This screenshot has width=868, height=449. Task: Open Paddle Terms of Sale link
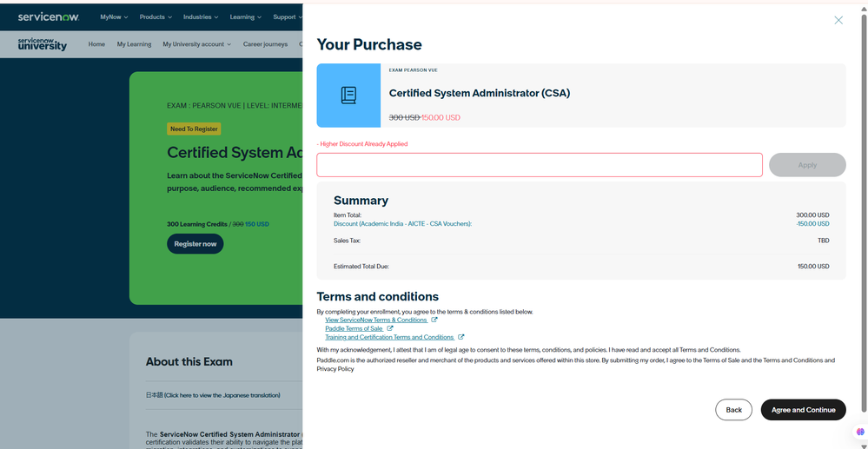coord(354,328)
